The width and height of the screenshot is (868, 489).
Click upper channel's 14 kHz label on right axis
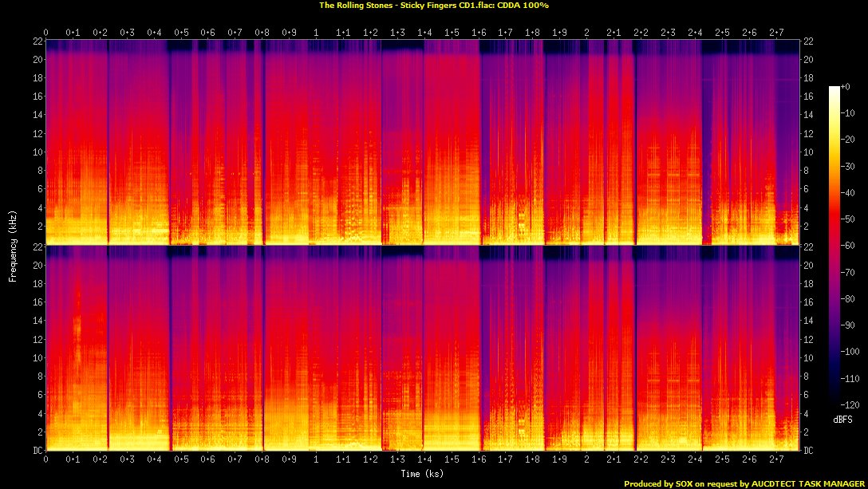810,115
